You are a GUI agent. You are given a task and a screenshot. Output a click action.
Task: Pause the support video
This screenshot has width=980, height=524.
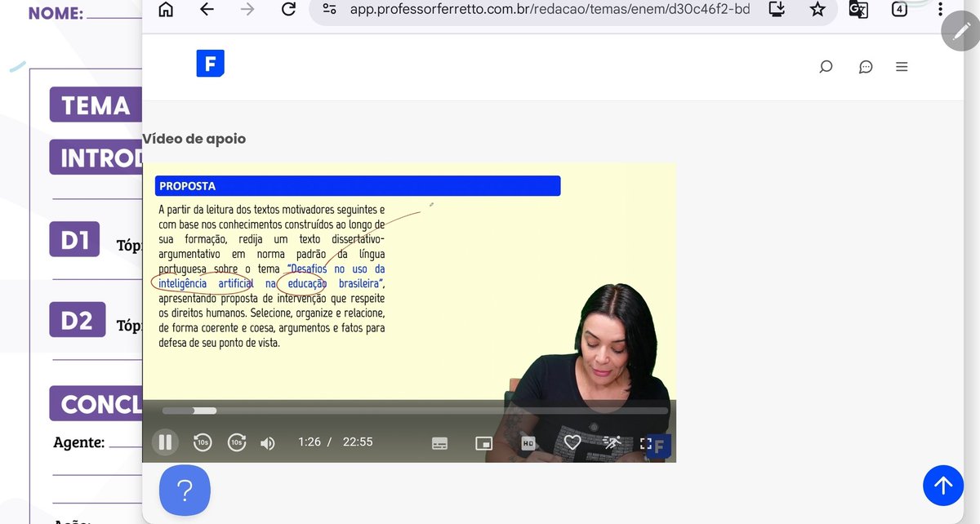click(x=165, y=442)
